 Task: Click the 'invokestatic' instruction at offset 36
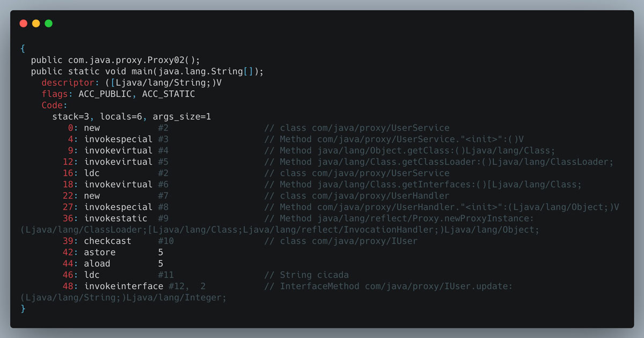click(x=115, y=218)
